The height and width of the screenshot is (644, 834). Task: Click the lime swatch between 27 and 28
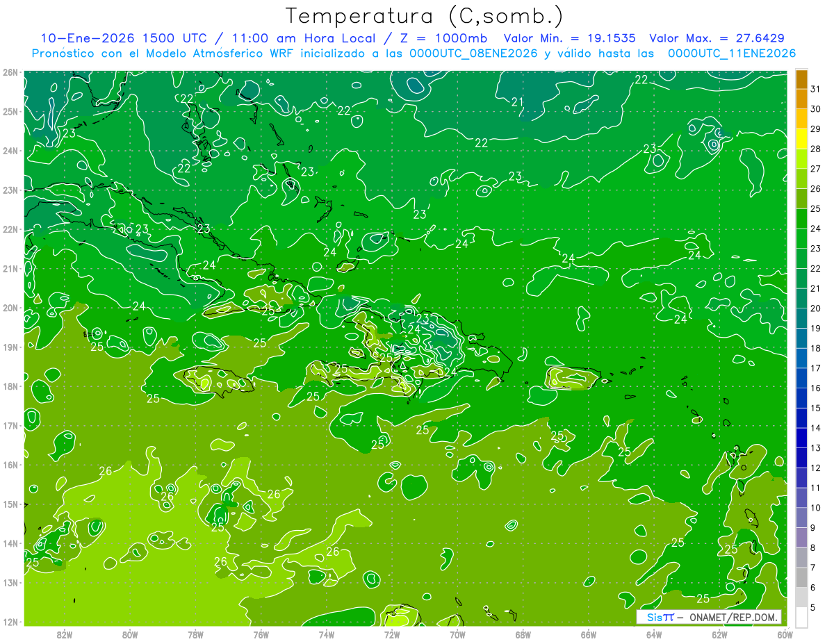point(801,159)
